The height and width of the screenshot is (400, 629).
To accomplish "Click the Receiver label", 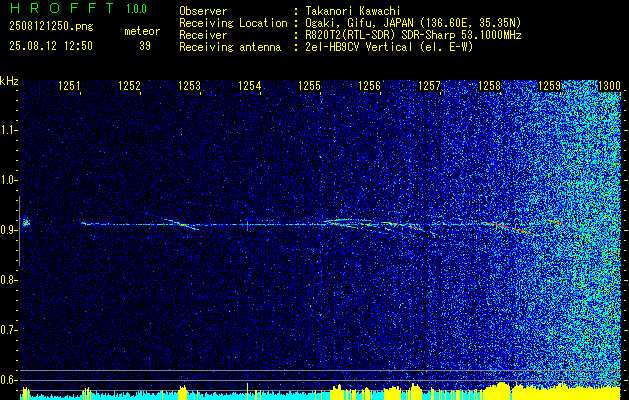I will (x=203, y=35).
